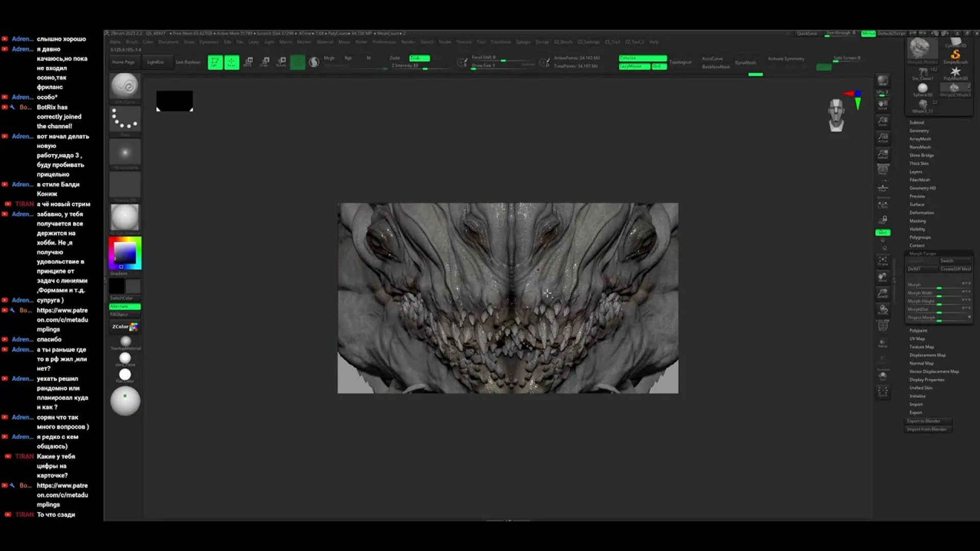
Task: Click the Frame icon on right shelf
Action: pos(883,261)
